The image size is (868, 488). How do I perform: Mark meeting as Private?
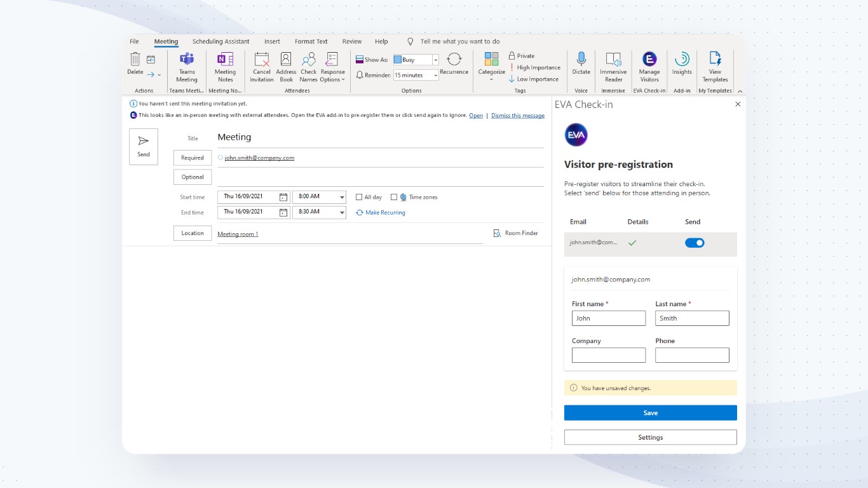tap(522, 56)
